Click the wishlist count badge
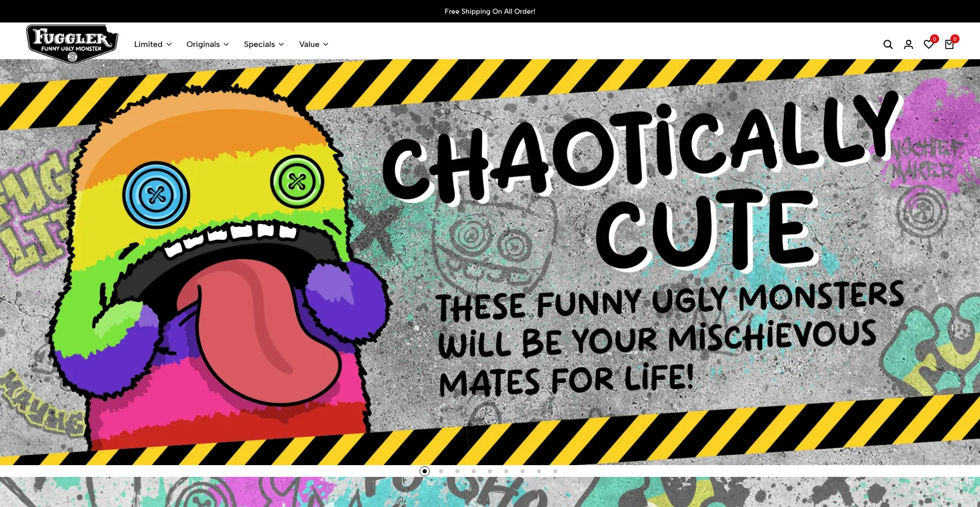 (935, 39)
